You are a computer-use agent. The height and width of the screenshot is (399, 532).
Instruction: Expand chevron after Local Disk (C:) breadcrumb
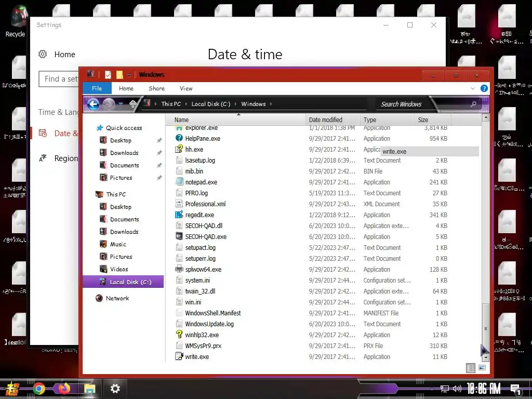235,104
